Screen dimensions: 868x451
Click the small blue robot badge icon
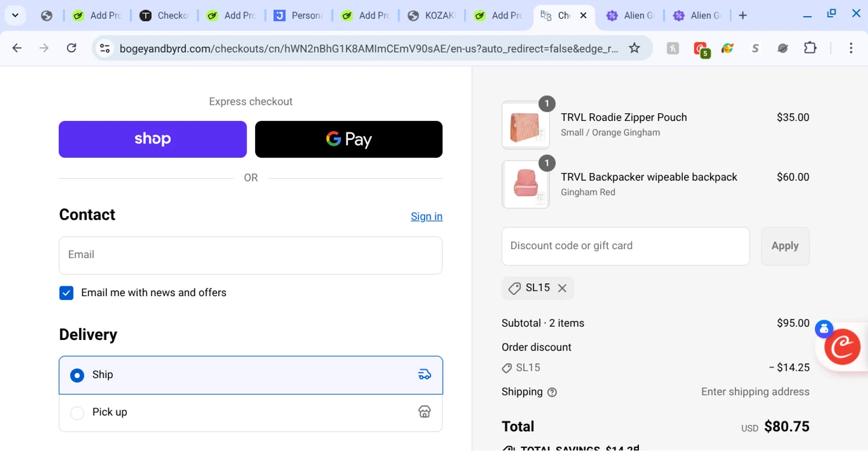point(823,329)
